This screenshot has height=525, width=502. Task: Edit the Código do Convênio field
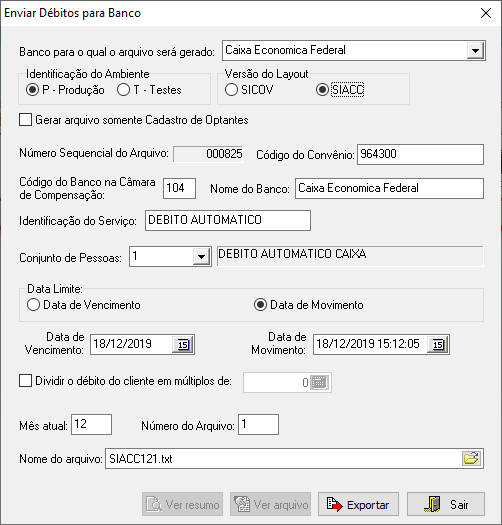click(420, 154)
